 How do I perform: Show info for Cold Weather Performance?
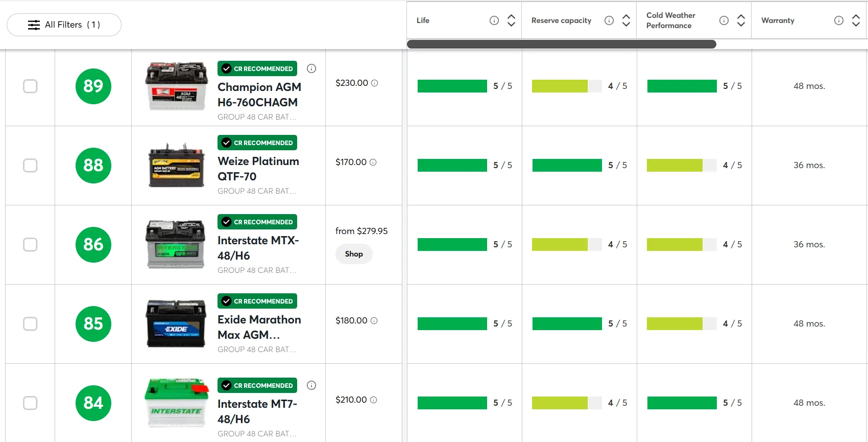[724, 20]
